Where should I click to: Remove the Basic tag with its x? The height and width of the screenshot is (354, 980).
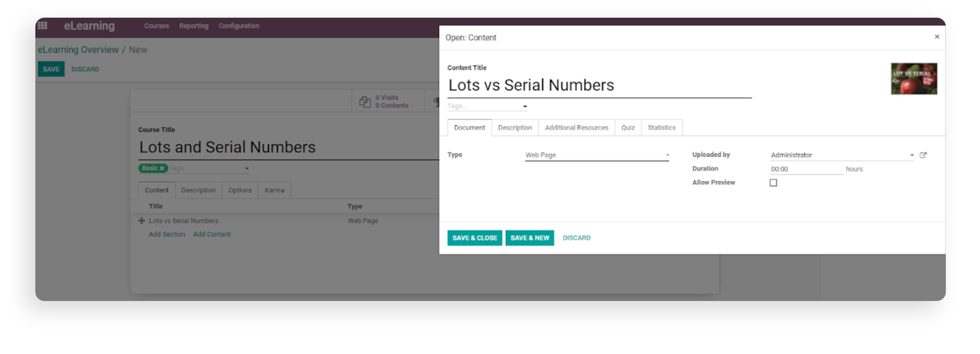162,168
